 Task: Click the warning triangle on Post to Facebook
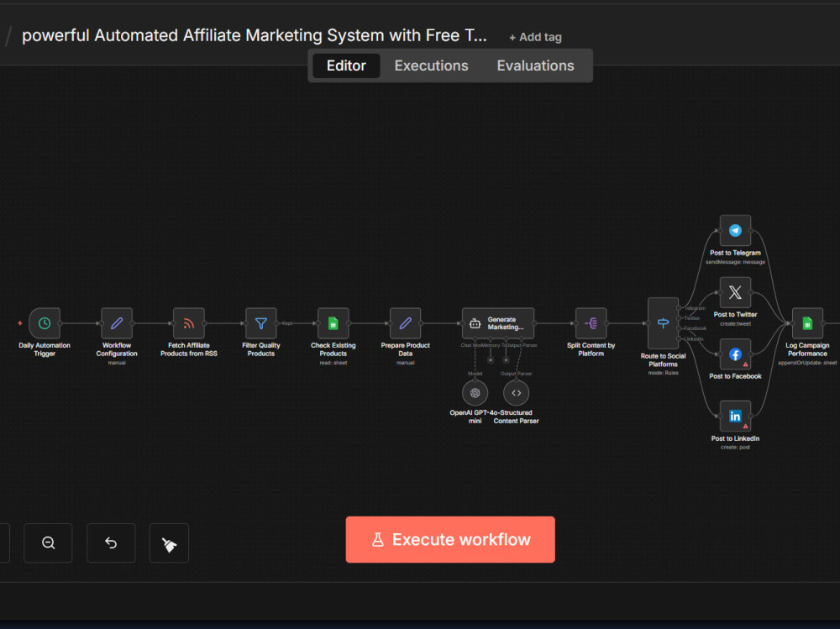tap(745, 364)
